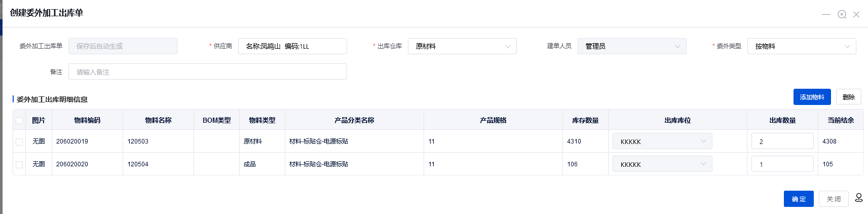868x214 pixels.
Task: Click the 供应商 supplier input field
Action: coord(292,46)
